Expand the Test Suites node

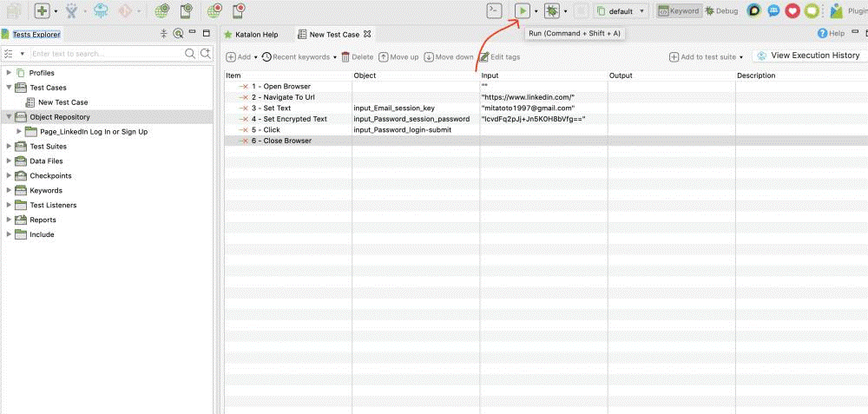pos(9,146)
